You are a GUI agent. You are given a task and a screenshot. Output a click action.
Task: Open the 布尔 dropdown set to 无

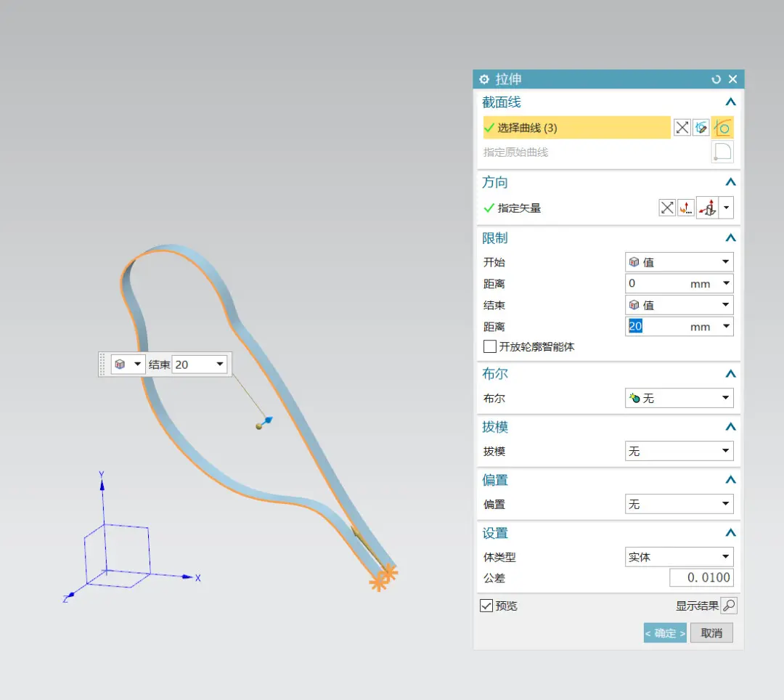click(x=679, y=398)
